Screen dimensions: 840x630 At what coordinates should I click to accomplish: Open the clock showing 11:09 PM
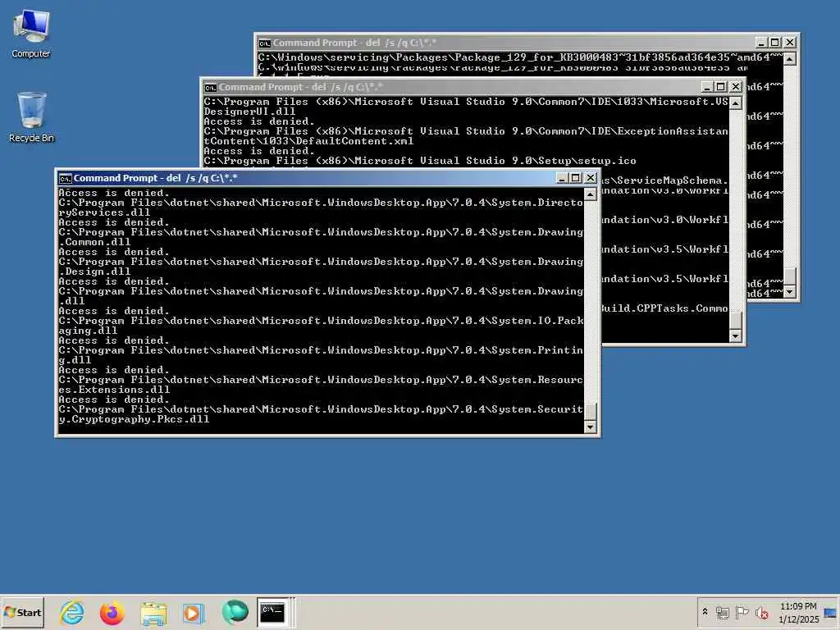(x=798, y=612)
